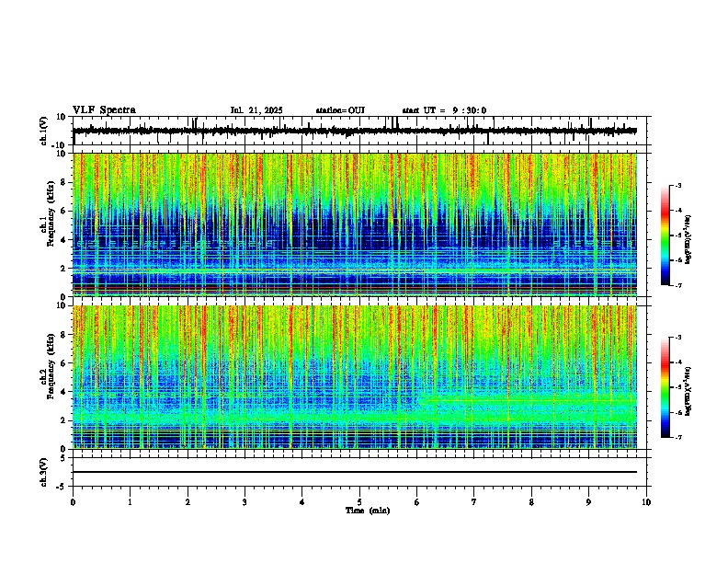The height and width of the screenshot is (563, 728).
Task: Click inside the ch.2 spectrogram plot
Action: (x=355, y=377)
